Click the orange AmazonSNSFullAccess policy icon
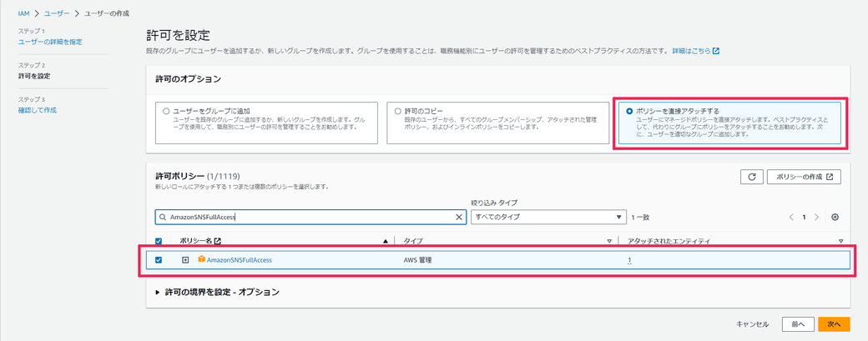868x341 pixels. [x=201, y=260]
